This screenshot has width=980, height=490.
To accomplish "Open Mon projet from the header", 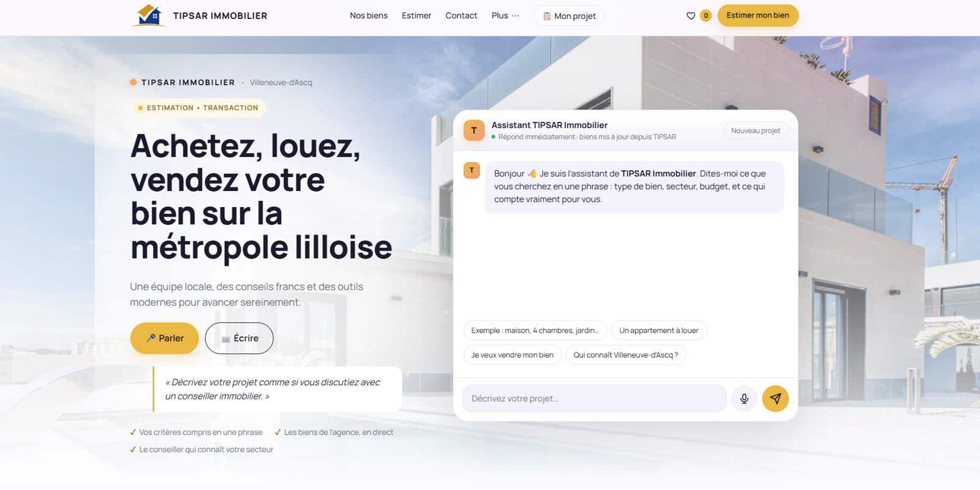I will (569, 16).
